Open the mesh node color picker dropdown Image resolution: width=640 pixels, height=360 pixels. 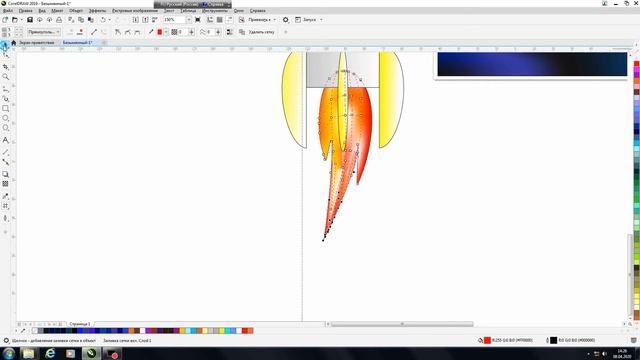[166, 32]
